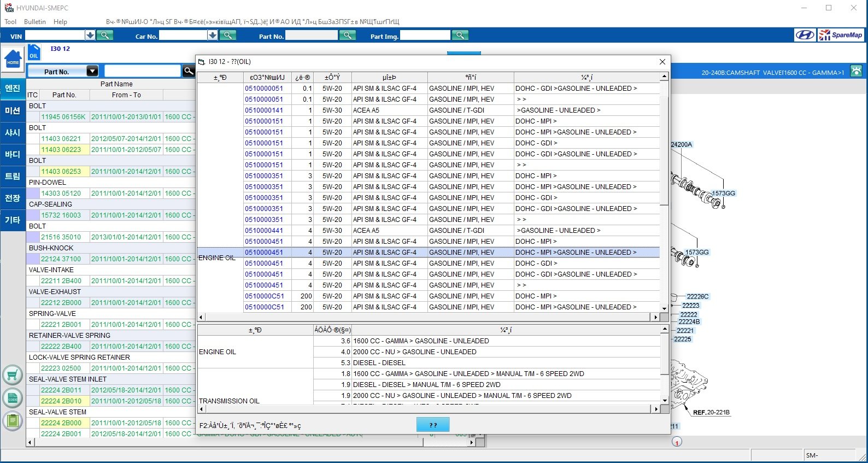
Task: Select the 샤시 category tab
Action: click(13, 132)
